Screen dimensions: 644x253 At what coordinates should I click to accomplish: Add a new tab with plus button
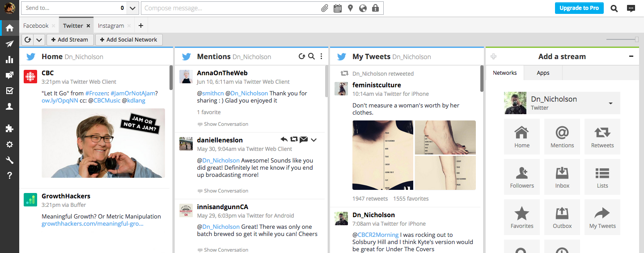(x=141, y=26)
